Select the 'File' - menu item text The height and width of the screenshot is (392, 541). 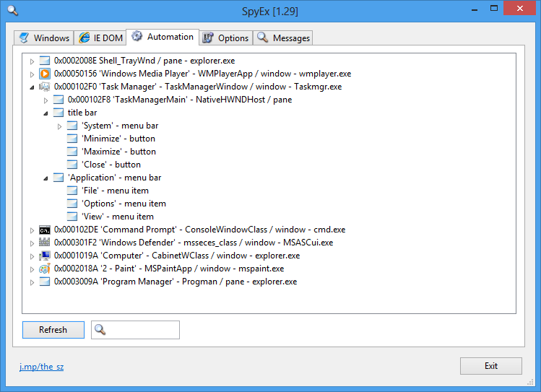(115, 191)
